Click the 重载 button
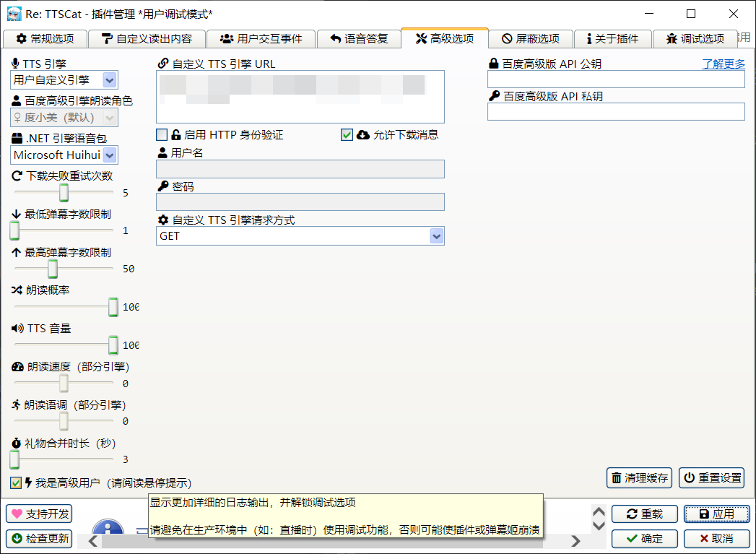 [x=645, y=514]
